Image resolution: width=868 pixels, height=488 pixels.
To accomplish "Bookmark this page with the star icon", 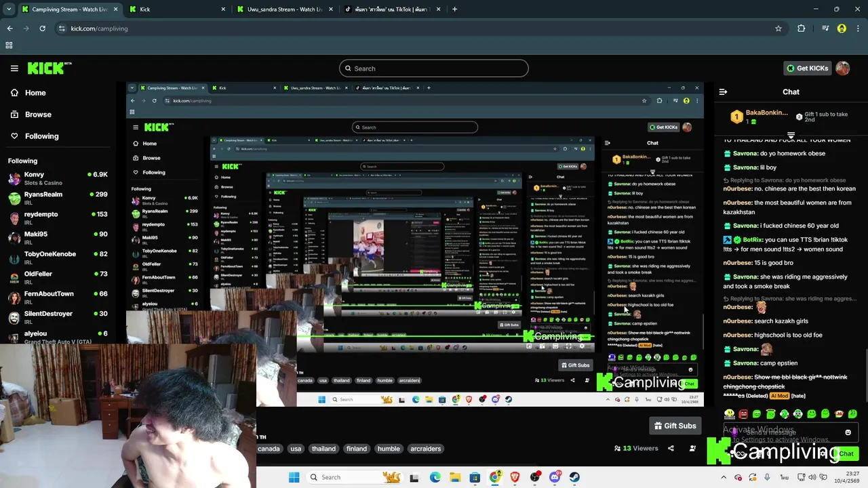I will 778,28.
